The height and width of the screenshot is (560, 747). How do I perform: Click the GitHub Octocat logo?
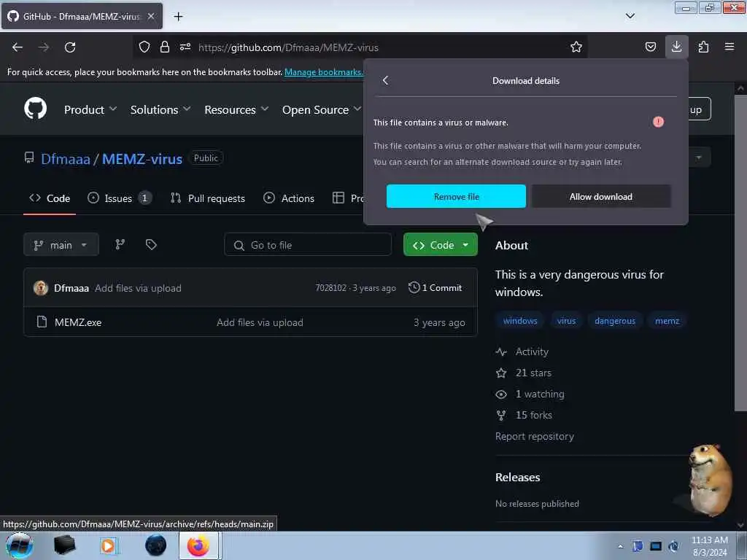[36, 109]
